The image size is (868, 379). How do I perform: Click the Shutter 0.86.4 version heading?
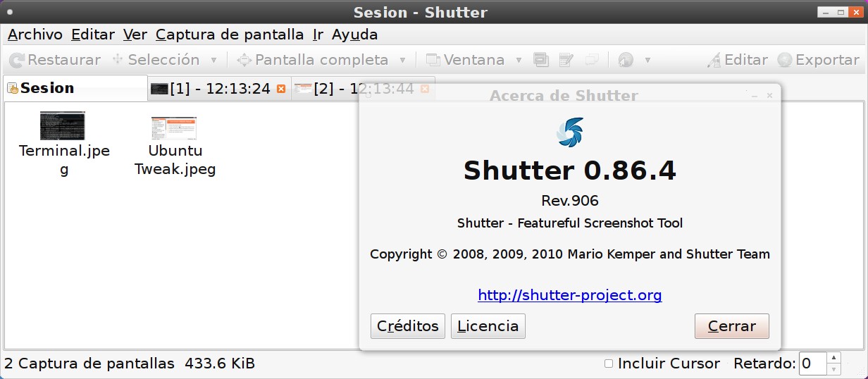(x=570, y=170)
